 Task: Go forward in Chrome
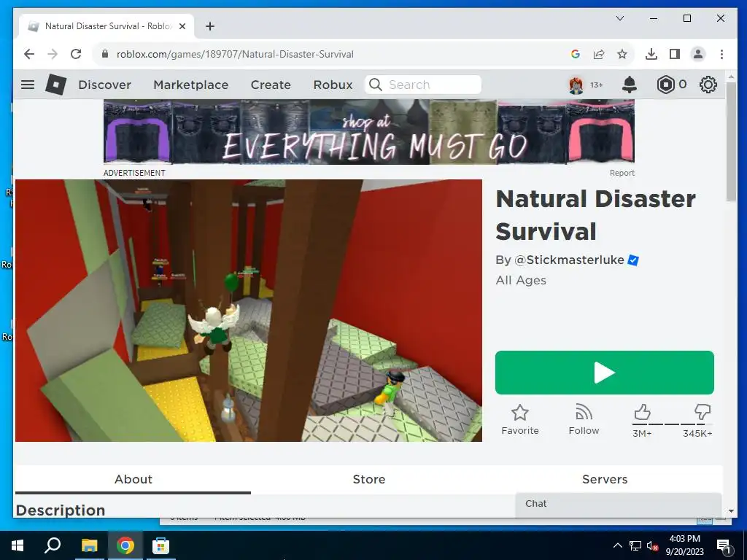pyautogui.click(x=53, y=54)
